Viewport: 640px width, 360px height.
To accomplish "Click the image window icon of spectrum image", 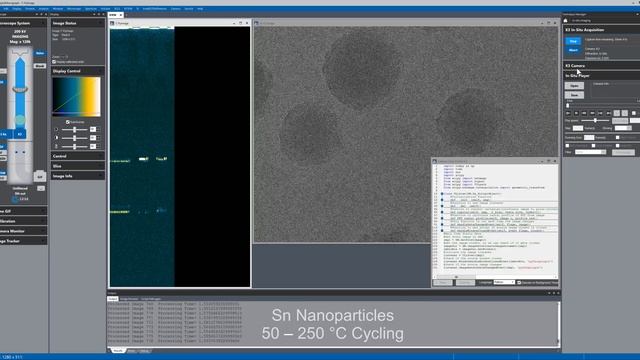I will click(x=112, y=23).
